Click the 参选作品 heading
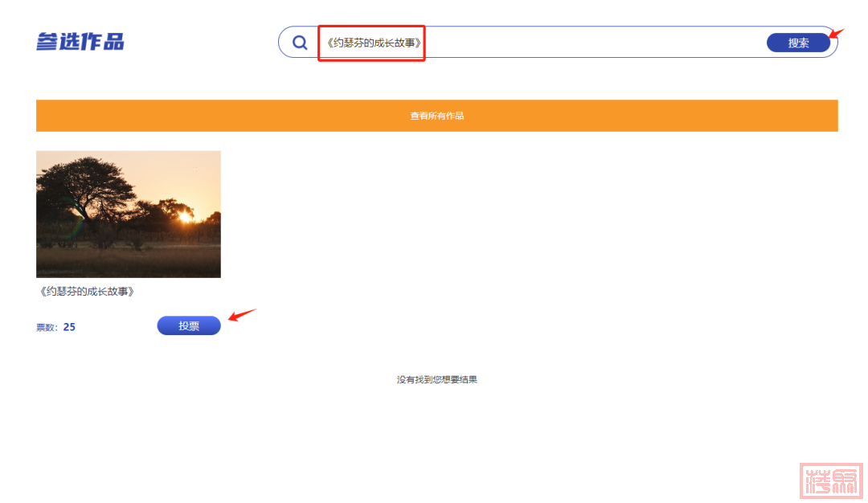 tap(80, 42)
